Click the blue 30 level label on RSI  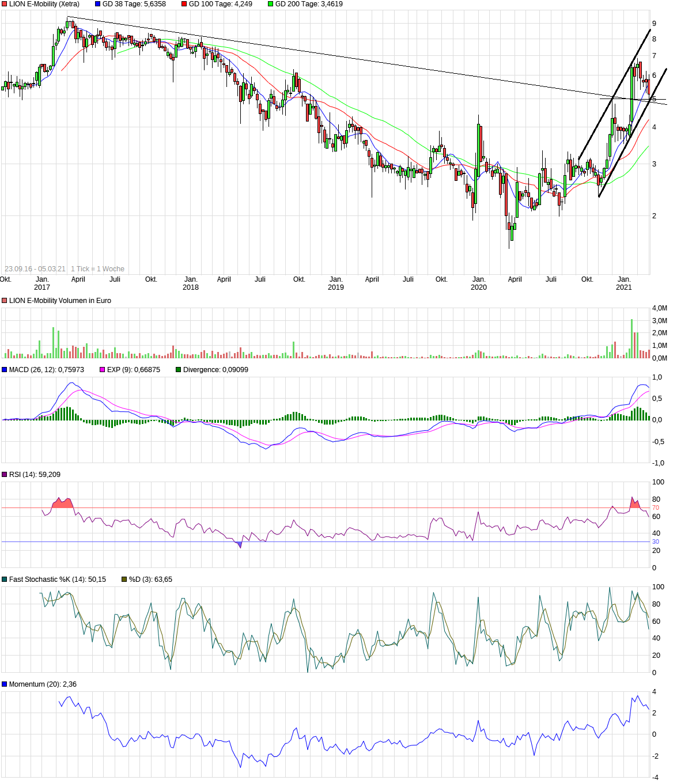(656, 542)
